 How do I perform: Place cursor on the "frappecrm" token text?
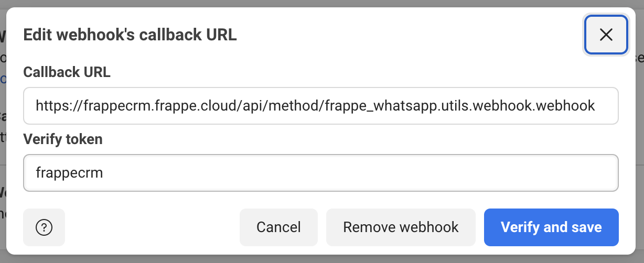coord(69,173)
